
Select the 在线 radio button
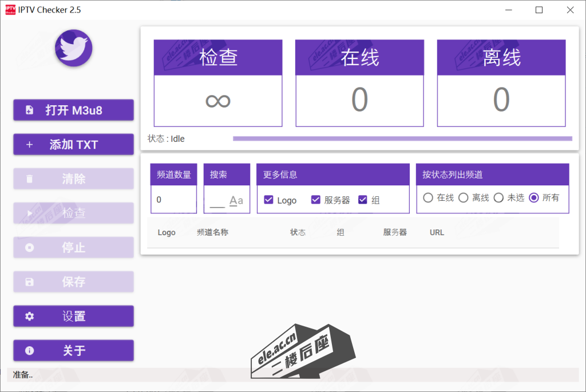coord(428,197)
